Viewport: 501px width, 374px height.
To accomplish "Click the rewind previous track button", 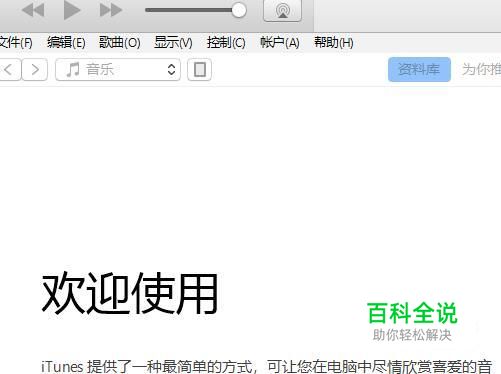I will pyautogui.click(x=33, y=10).
